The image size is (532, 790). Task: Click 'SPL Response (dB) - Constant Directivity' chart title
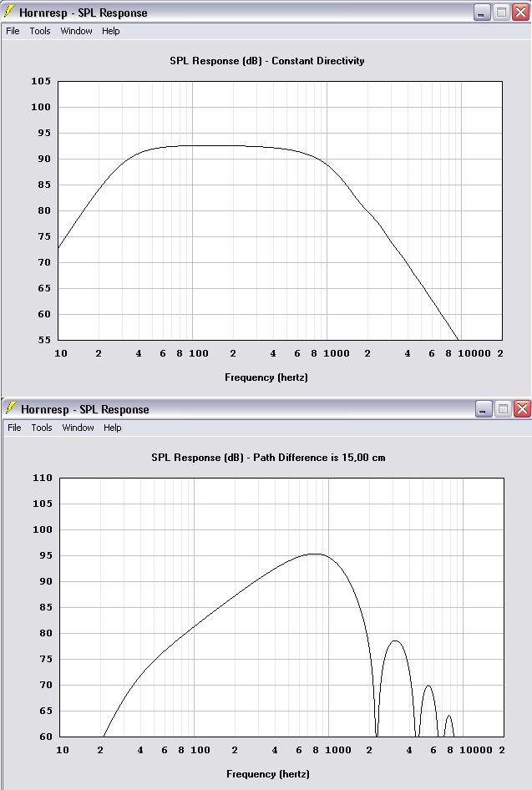tap(267, 61)
